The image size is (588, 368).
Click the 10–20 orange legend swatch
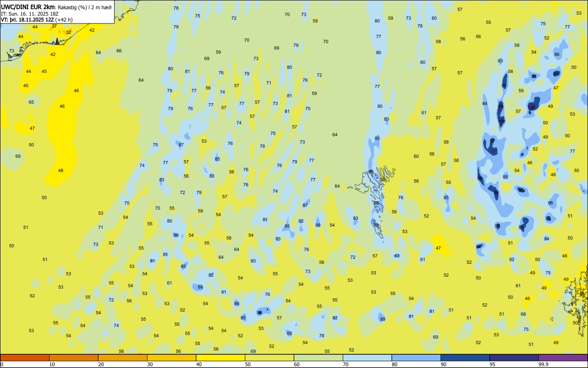tap(73, 357)
